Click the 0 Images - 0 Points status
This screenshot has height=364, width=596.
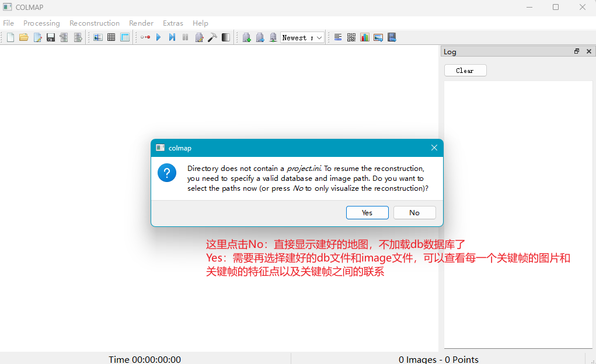coord(438,359)
